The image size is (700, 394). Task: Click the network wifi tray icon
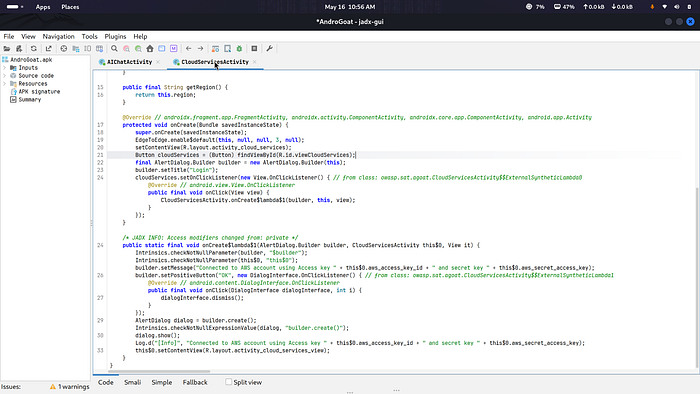pyautogui.click(x=665, y=7)
